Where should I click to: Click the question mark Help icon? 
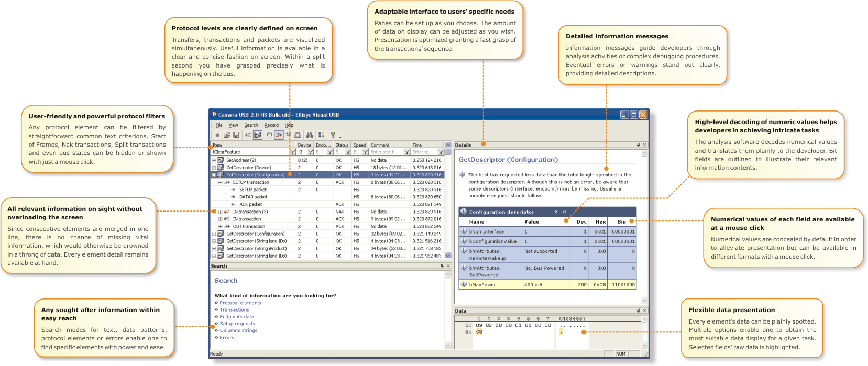tap(333, 135)
